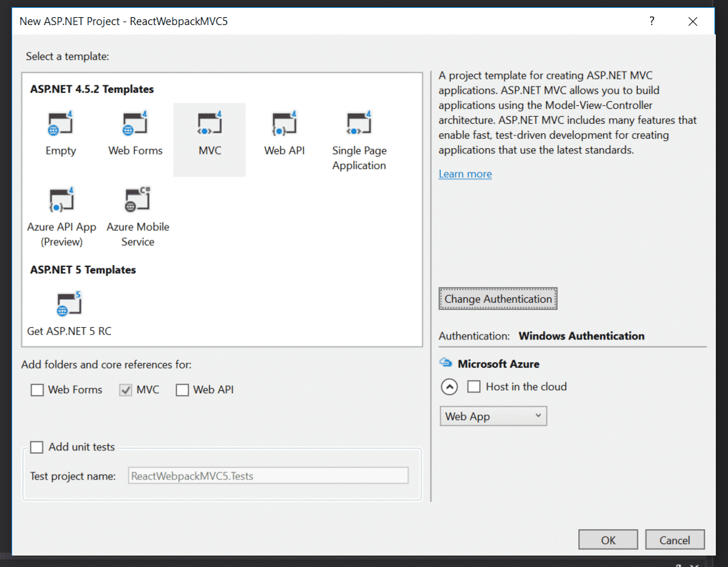
Task: Enable the Web API references checkbox
Action: [182, 389]
